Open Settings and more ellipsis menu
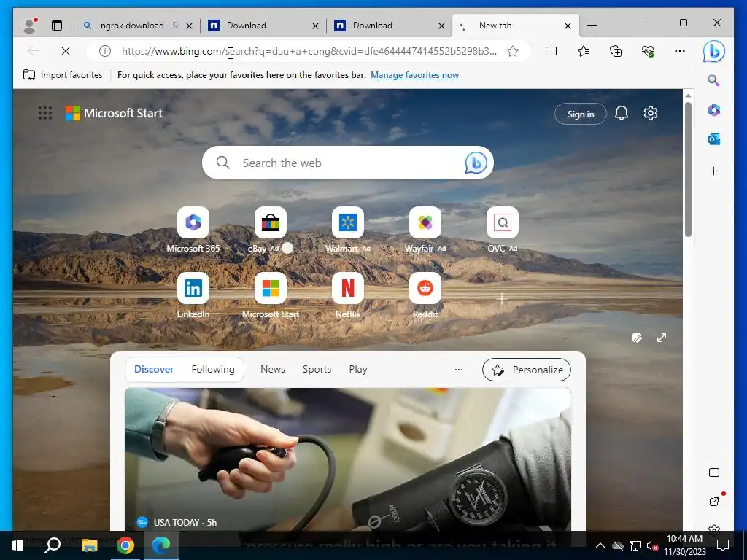This screenshot has width=747, height=560. (x=680, y=51)
